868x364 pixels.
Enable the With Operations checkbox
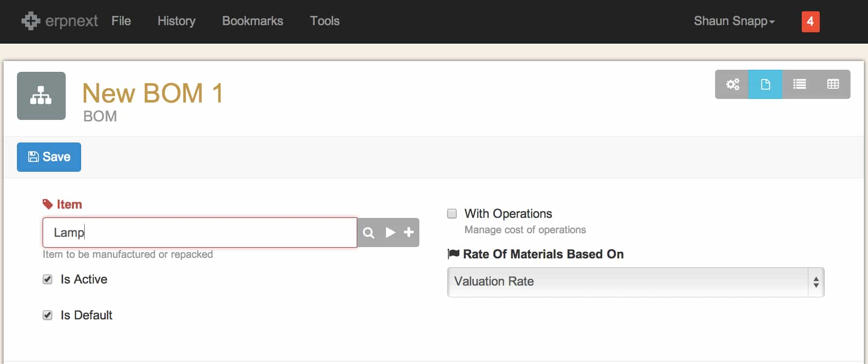[452, 214]
